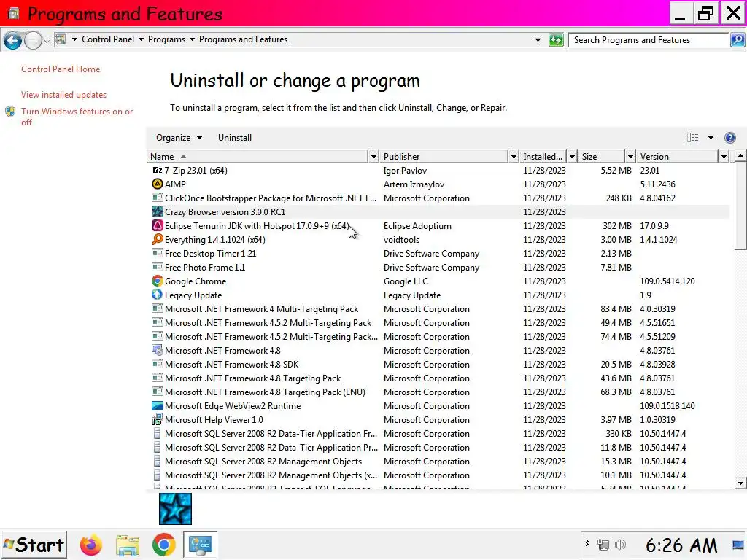
Task: Open File Explorer from the taskbar
Action: coord(127,545)
